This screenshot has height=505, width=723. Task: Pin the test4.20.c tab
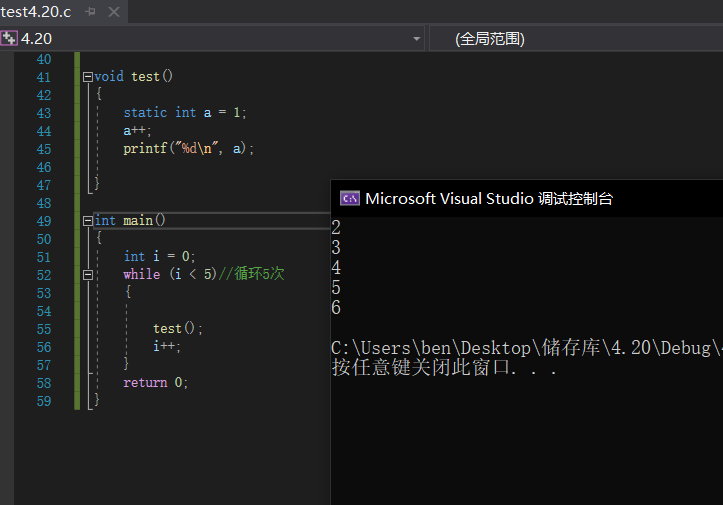click(x=90, y=12)
